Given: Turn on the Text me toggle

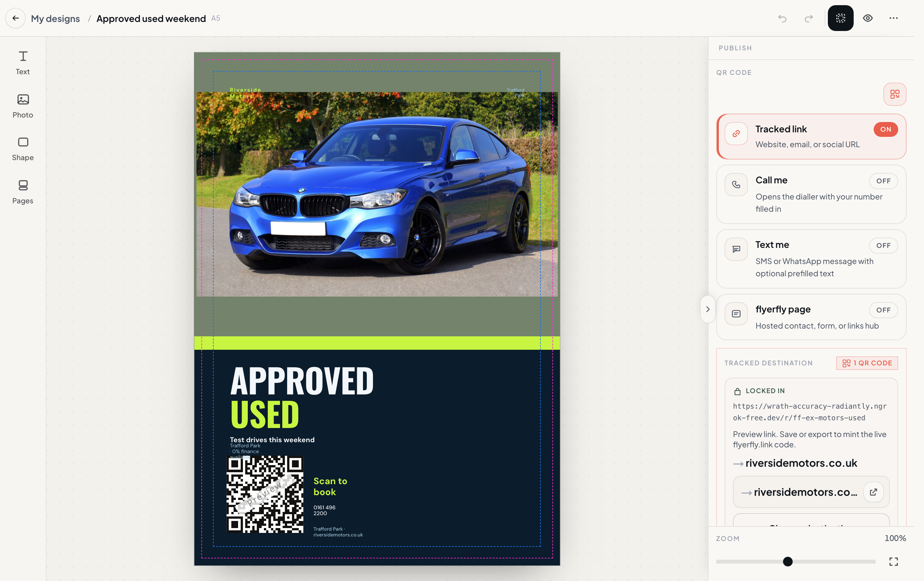Looking at the screenshot, I should pos(883,245).
